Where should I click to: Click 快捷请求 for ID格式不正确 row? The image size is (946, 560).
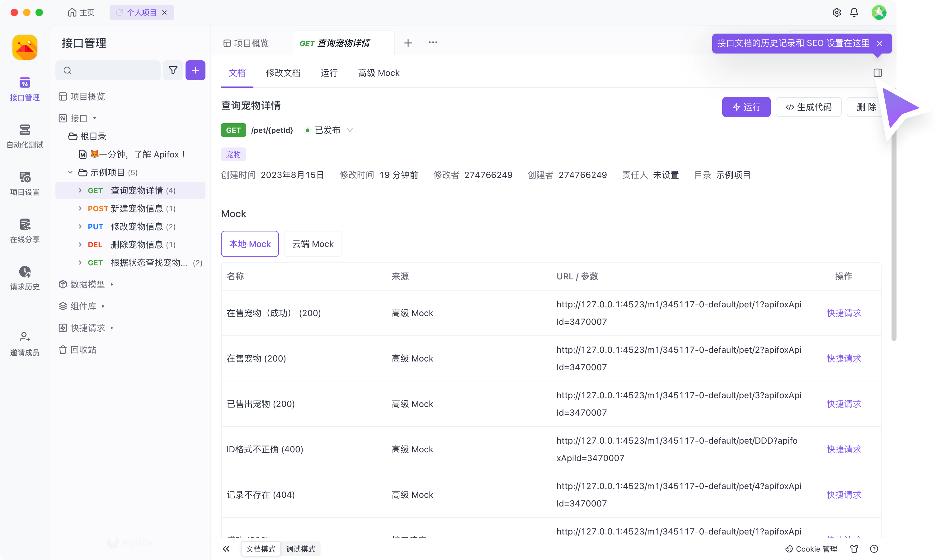(x=844, y=449)
